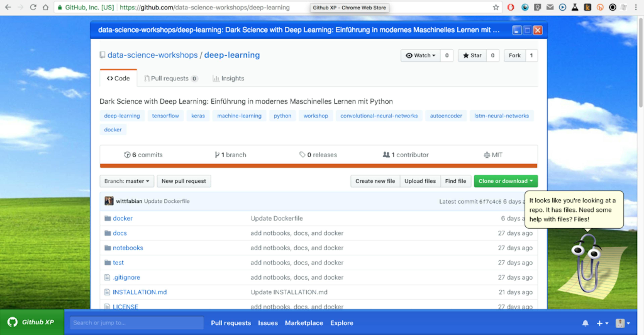Image resolution: width=644 pixels, height=335 pixels.
Task: Click the Search or jump to field
Action: (x=137, y=322)
